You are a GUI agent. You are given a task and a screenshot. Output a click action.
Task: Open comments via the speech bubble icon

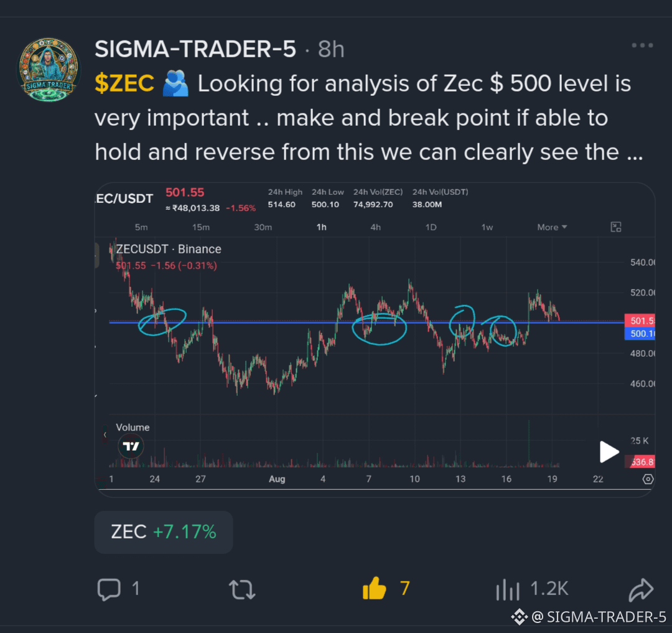pyautogui.click(x=109, y=589)
